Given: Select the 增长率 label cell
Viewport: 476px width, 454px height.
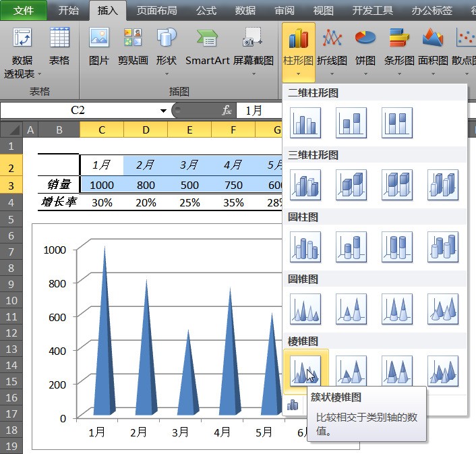Looking at the screenshot, I should [x=59, y=202].
